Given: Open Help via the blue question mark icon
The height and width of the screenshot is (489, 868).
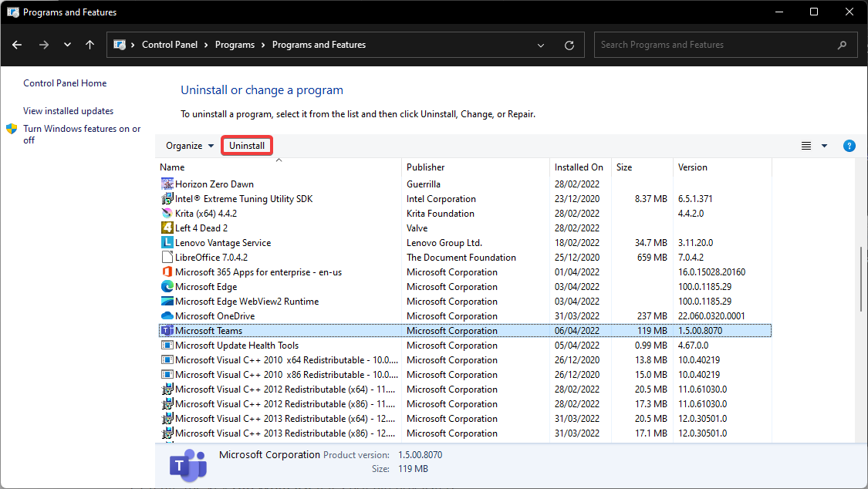Looking at the screenshot, I should [849, 145].
